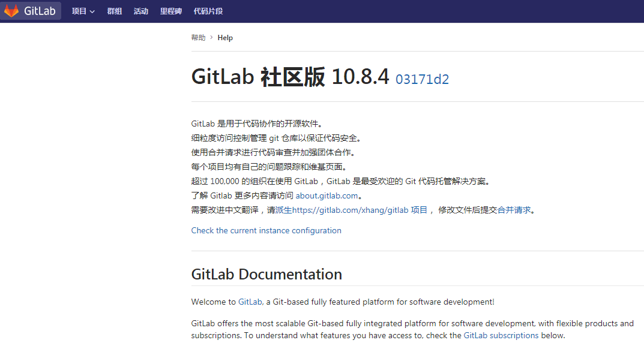
Task: Click the breadcrumb chevron separator after 帮助
Action: 211,37
